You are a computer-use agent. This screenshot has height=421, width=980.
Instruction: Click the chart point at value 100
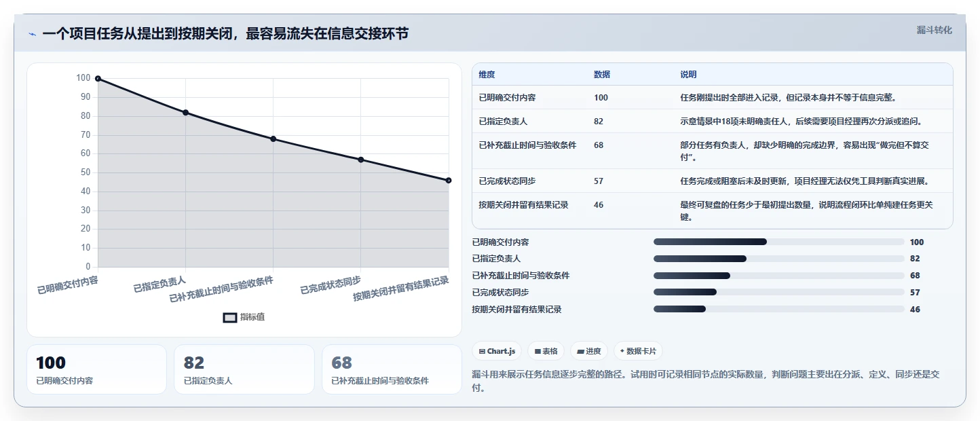click(x=98, y=79)
